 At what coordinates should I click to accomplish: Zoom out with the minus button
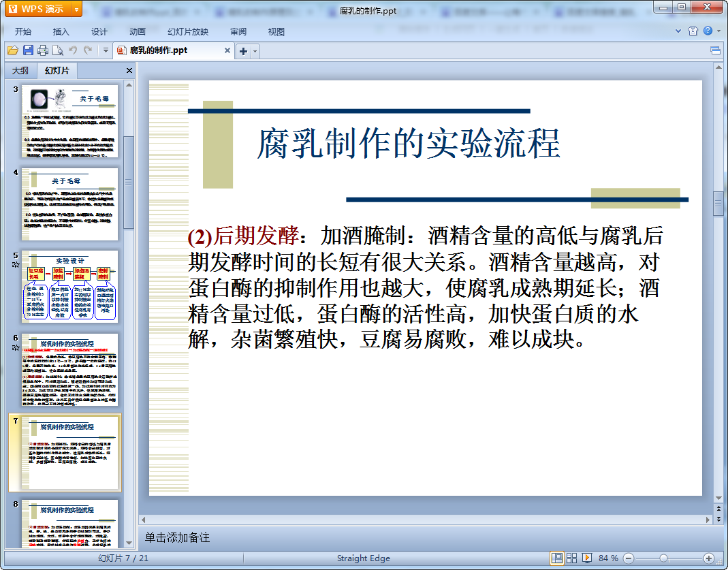(629, 558)
